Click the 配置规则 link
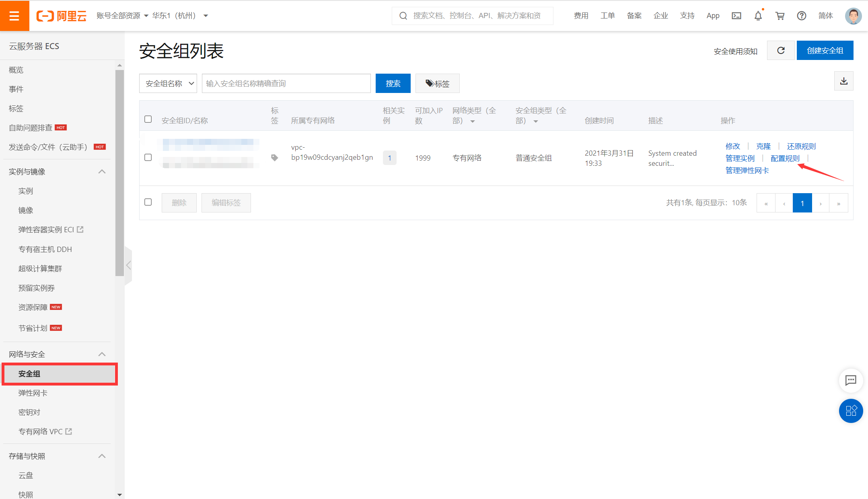Viewport: 868px width, 499px height. (x=785, y=158)
